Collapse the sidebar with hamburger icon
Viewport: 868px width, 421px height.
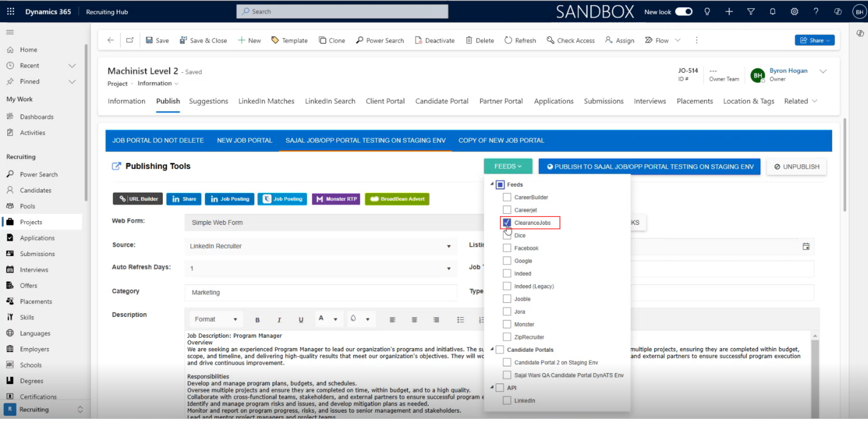pyautogui.click(x=10, y=32)
